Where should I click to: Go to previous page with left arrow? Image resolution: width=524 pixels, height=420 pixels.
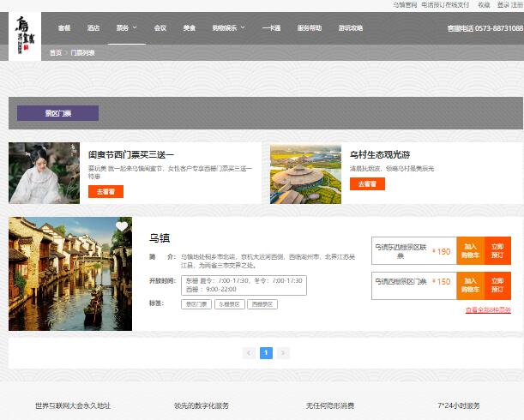coord(248,352)
